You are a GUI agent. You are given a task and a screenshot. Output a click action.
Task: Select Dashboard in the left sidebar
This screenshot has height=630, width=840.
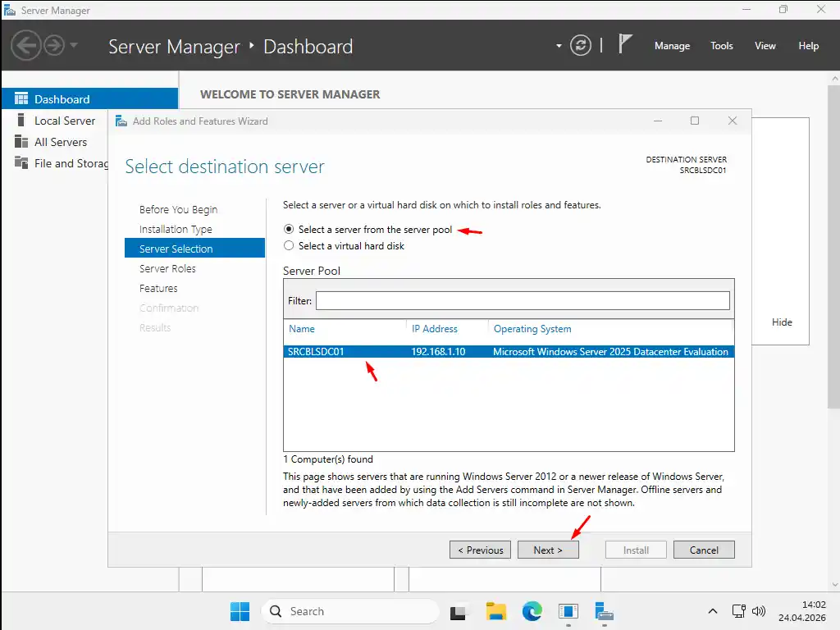[89, 98]
